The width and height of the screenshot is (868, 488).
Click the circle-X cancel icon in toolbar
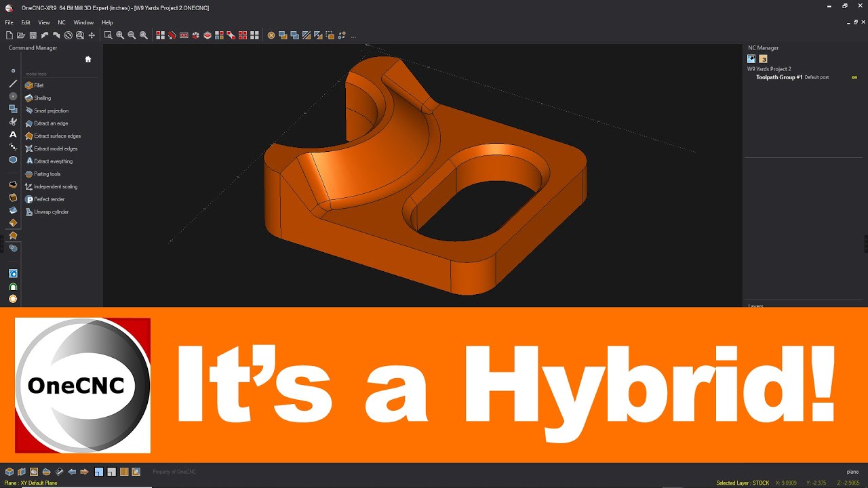[x=271, y=35]
